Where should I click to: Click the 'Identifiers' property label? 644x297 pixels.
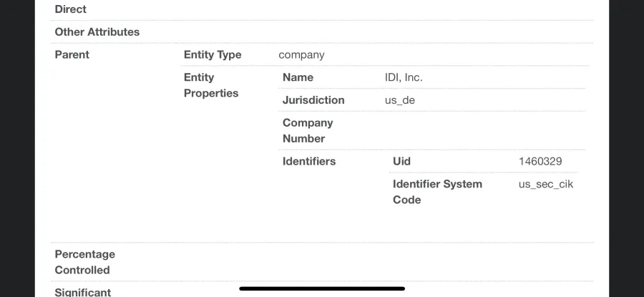(x=309, y=161)
